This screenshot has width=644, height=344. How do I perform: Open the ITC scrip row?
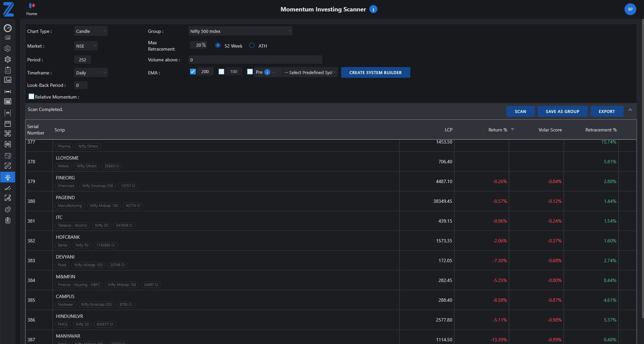[x=331, y=221]
